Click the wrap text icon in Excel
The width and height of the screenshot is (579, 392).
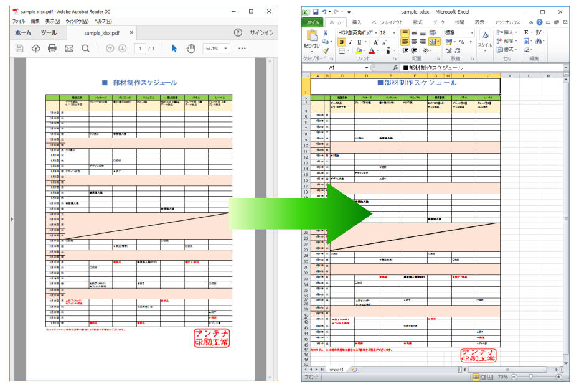pyautogui.click(x=433, y=33)
